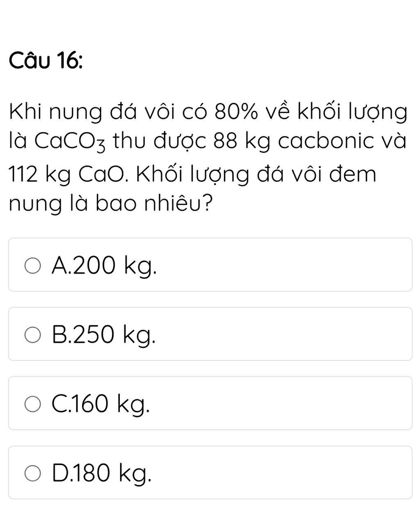
Task: Click empty area of option B card
Action: coord(283,334)
